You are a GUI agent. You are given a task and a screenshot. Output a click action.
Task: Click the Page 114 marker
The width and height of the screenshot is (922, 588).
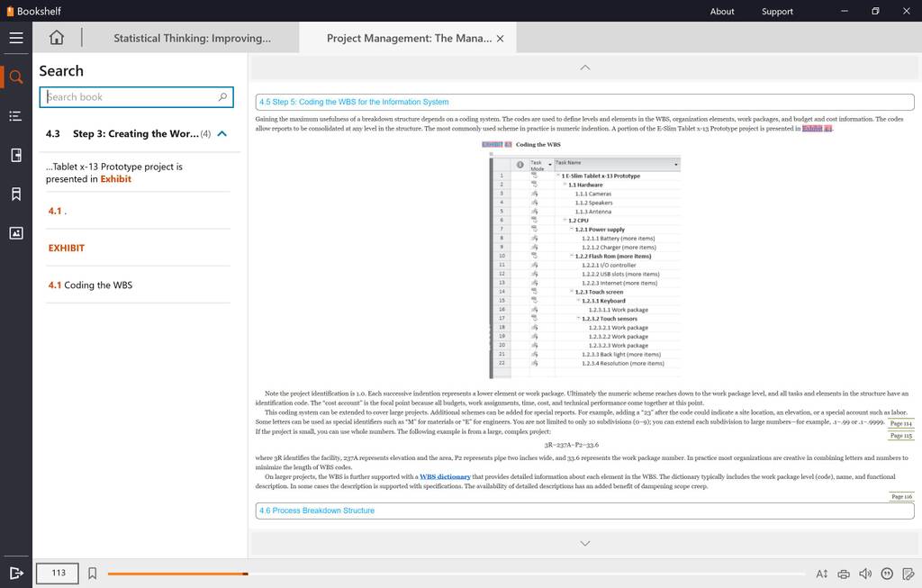tap(900, 424)
